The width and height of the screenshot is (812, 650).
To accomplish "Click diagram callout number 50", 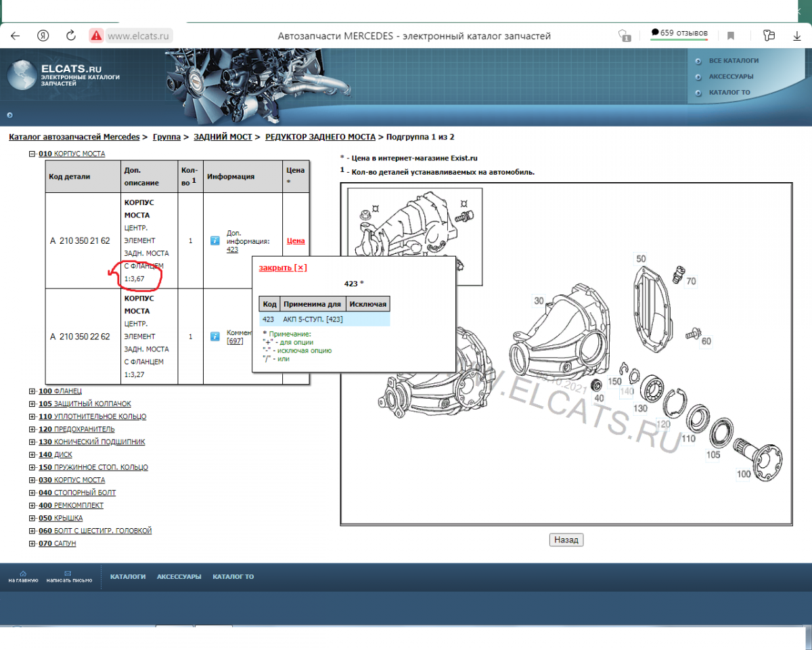I will point(641,259).
